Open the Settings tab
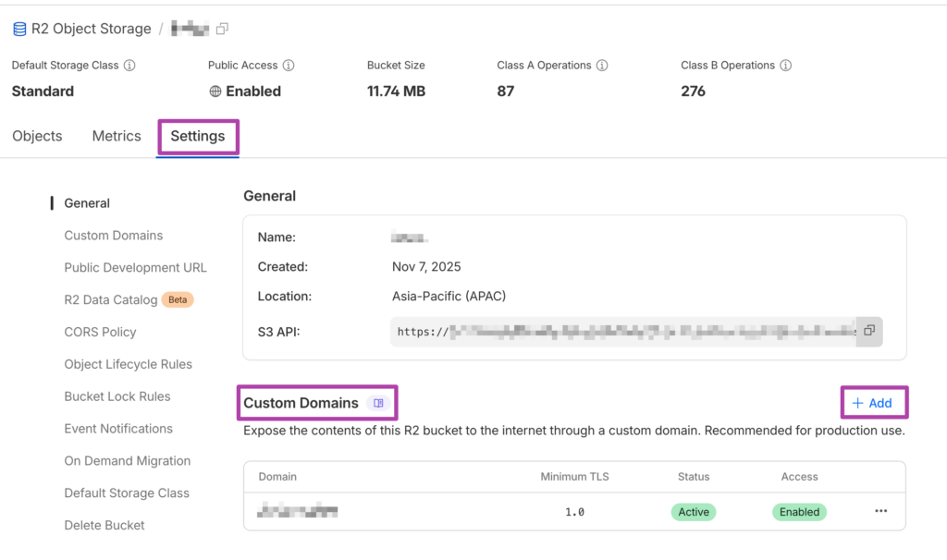 pos(198,136)
